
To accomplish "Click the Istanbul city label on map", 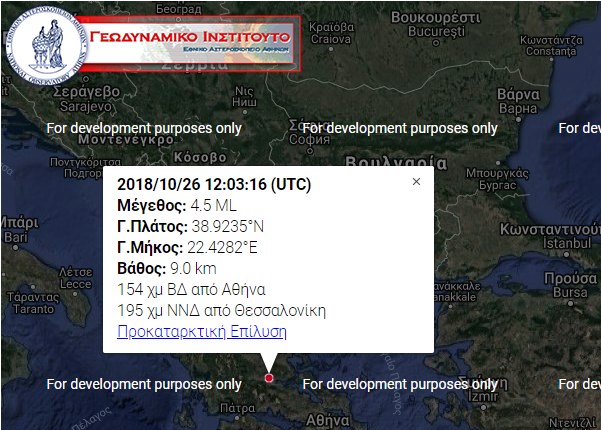I will click(x=567, y=243).
